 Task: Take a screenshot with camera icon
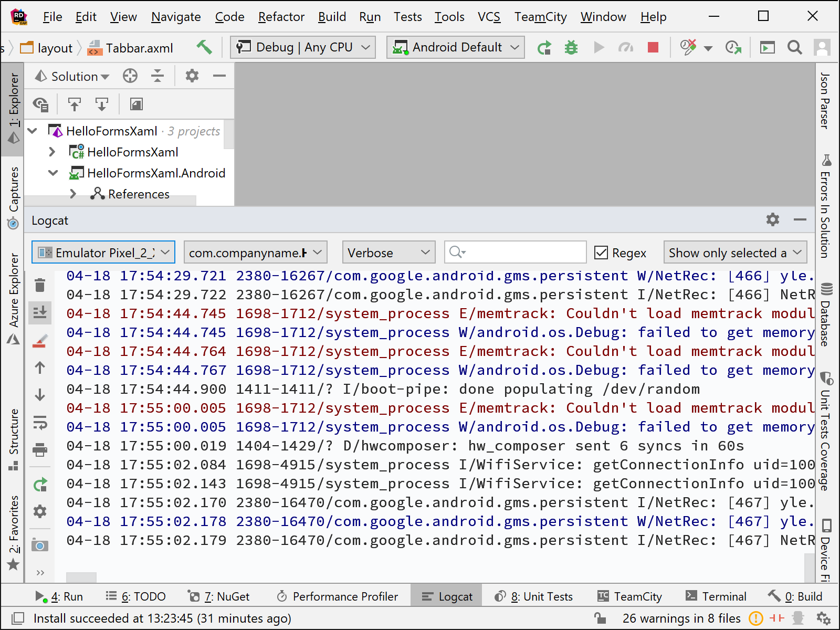[40, 545]
